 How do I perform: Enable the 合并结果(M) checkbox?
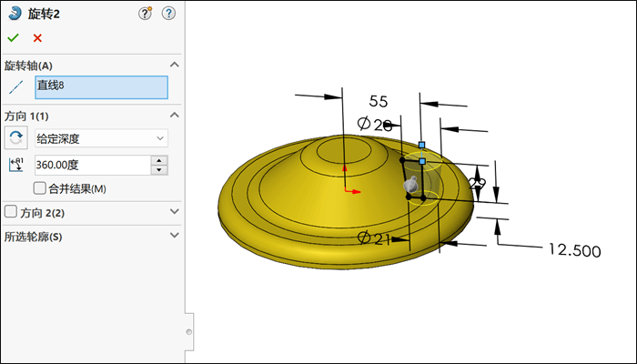(39, 188)
